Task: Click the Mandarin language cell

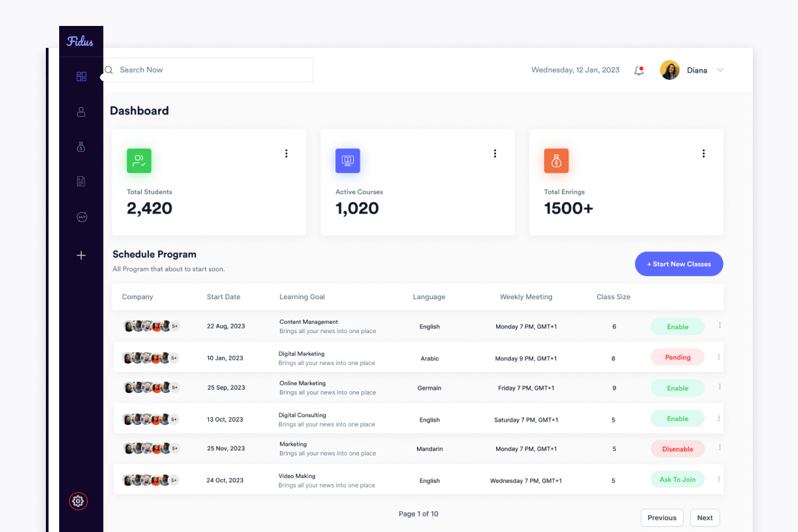Action: coord(430,449)
